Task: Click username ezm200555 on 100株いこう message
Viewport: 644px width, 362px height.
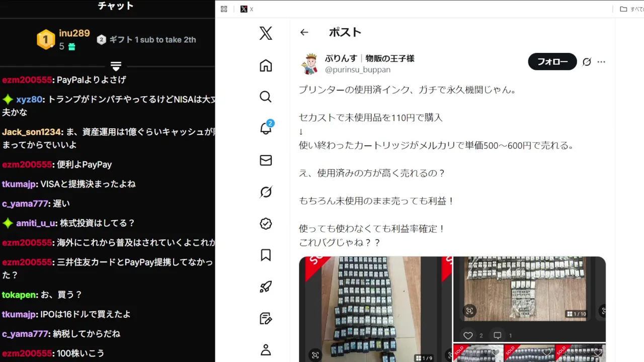Action: coord(27,353)
